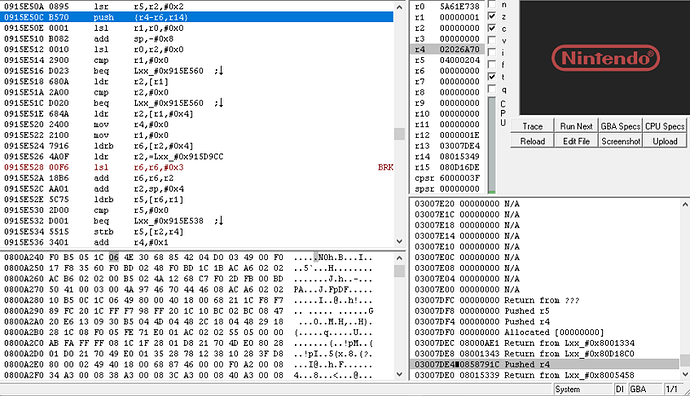This screenshot has width=690, height=396.
Task: Select register r14 value 08015349
Action: tap(459, 157)
